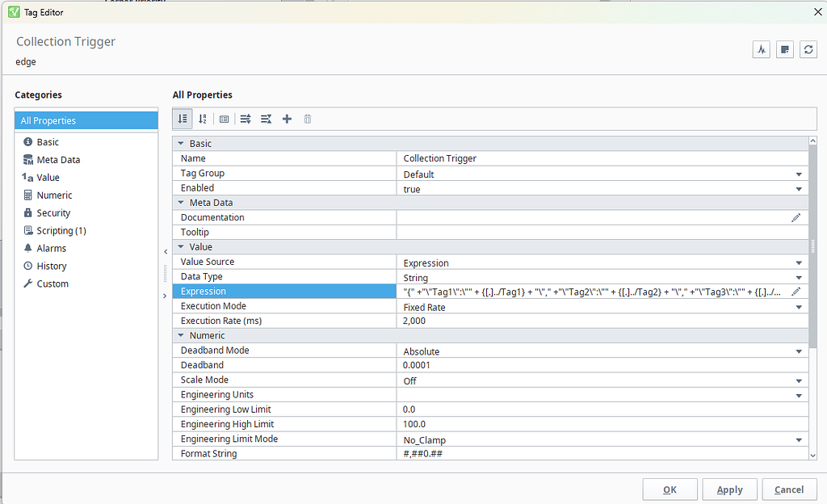
Task: Open tag diagnostics
Action: pos(761,49)
